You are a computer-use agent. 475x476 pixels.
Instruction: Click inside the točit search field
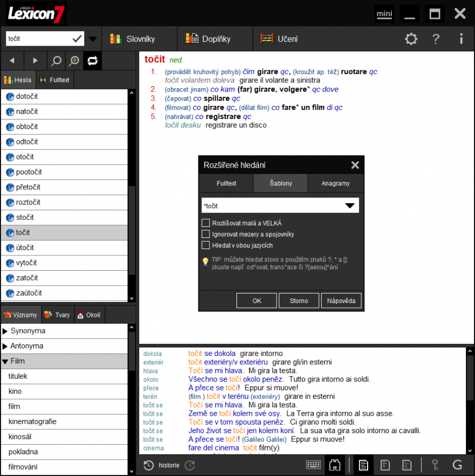point(37,39)
